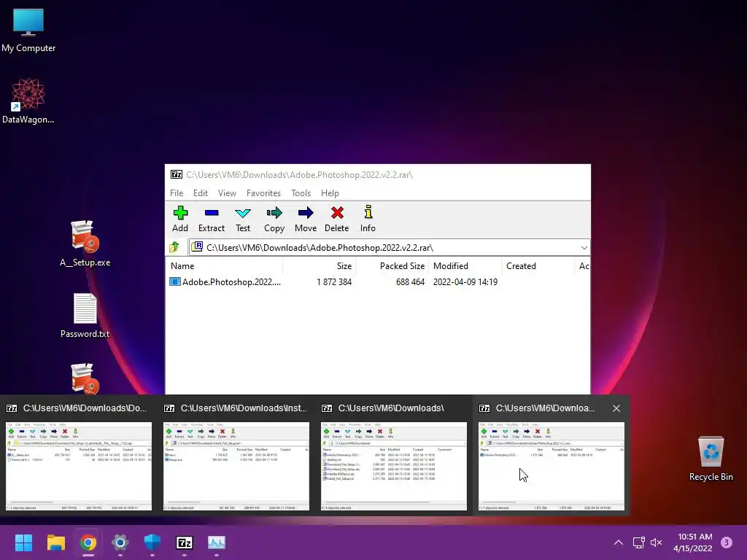Click the Add toolbar button in 7-Zip

coord(180,219)
